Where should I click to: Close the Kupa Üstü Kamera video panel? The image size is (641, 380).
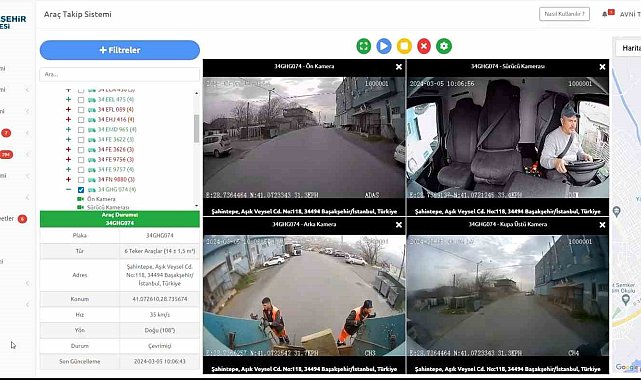click(x=602, y=225)
